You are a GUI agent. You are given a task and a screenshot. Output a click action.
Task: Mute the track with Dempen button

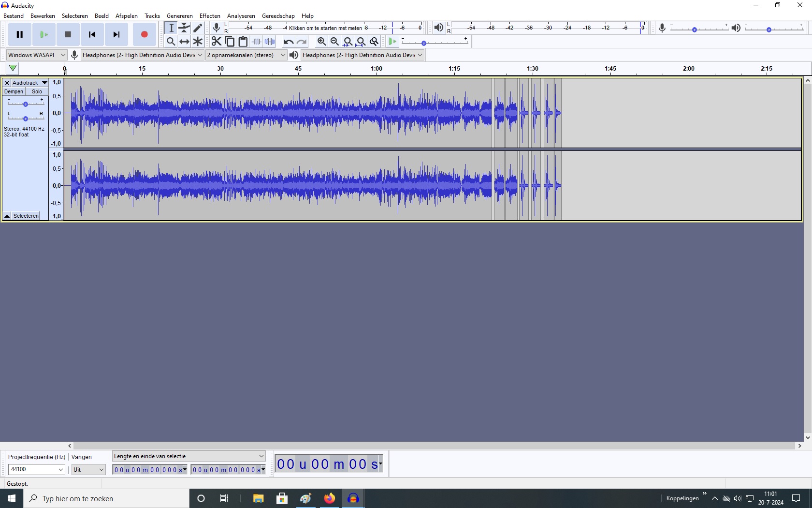(x=14, y=91)
